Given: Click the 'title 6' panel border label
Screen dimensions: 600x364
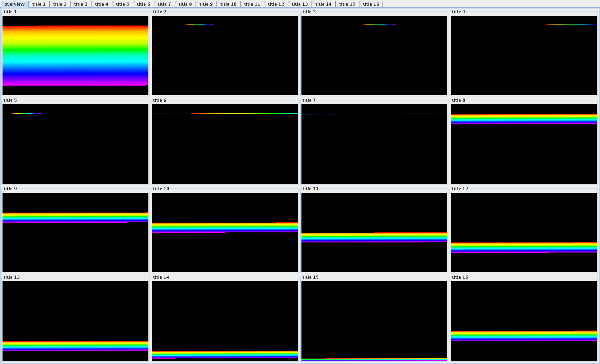Looking at the screenshot, I should [160, 100].
